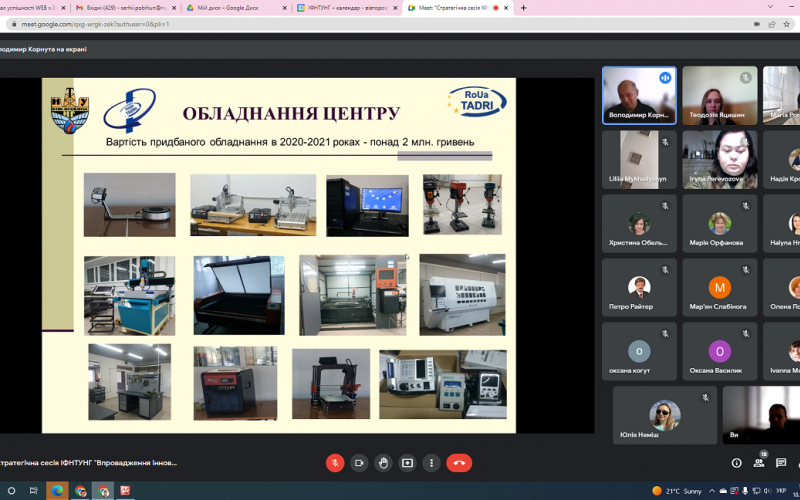Click muted mic icon on Христина Обель tile
Viewport: 800px width, 500px height.
(x=665, y=206)
